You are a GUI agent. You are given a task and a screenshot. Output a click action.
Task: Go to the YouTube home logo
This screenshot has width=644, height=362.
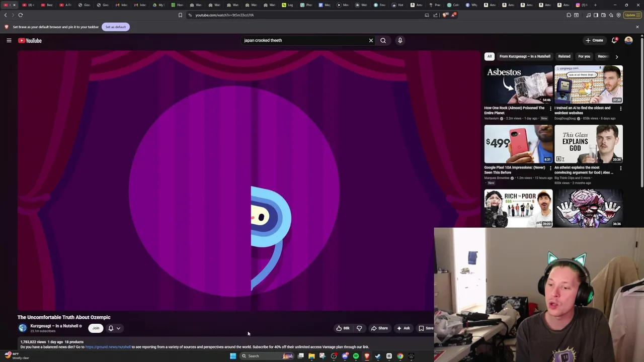[30, 40]
